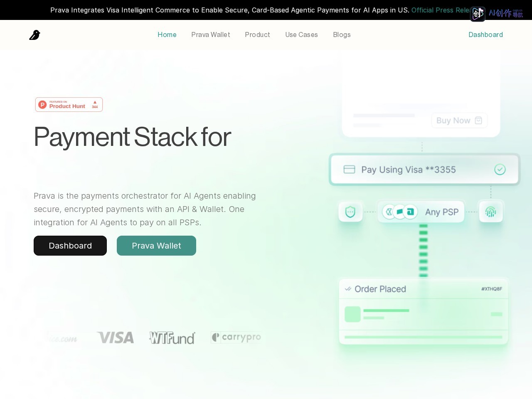
Task: Go to the Blogs nav item
Action: (342, 35)
